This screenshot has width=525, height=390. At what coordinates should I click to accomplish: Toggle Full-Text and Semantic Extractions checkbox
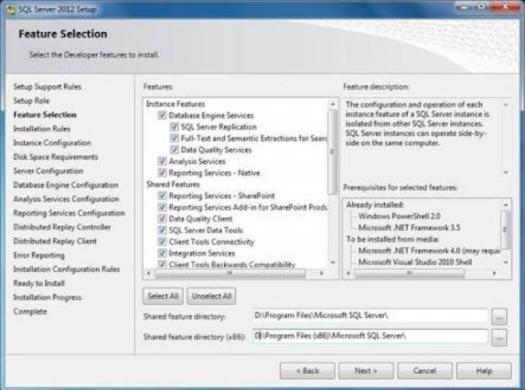(174, 138)
